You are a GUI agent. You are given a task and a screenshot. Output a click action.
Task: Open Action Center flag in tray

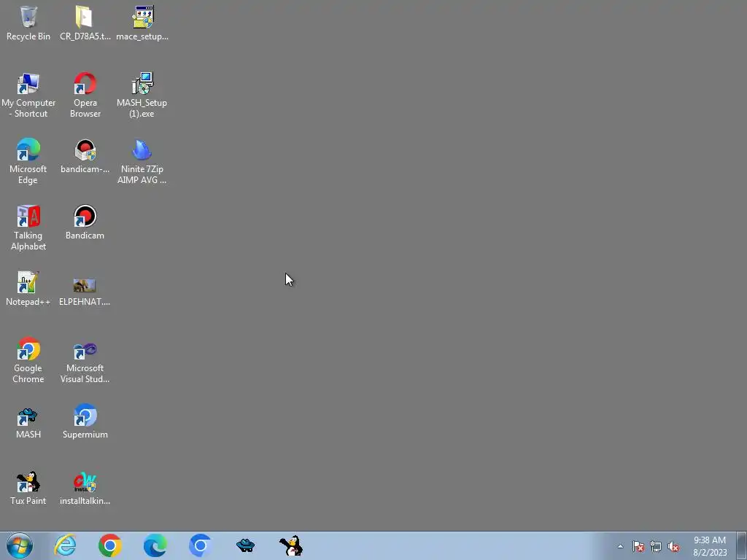click(638, 546)
